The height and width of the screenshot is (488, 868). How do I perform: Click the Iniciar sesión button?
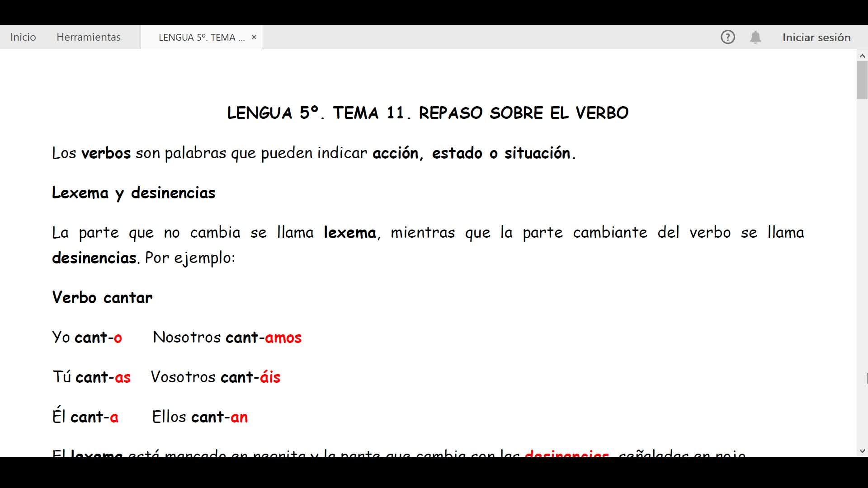click(x=816, y=37)
